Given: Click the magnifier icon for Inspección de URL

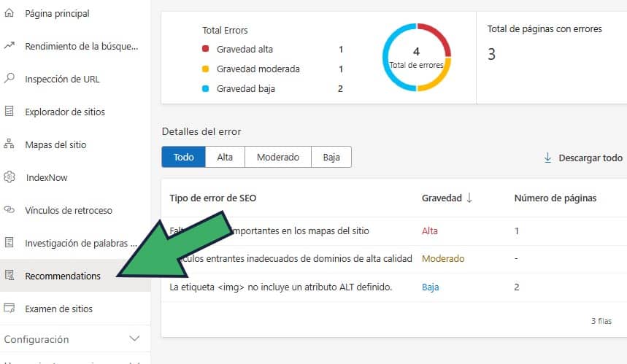Looking at the screenshot, I should 9,78.
